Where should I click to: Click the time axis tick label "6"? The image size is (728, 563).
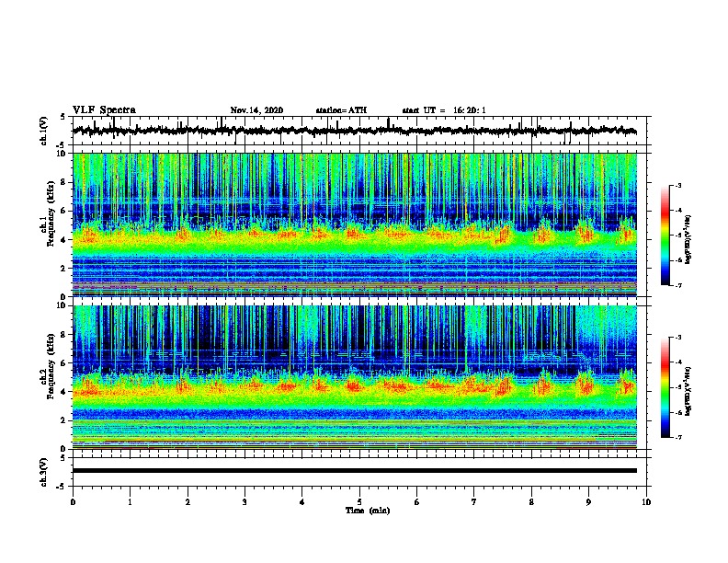416,502
